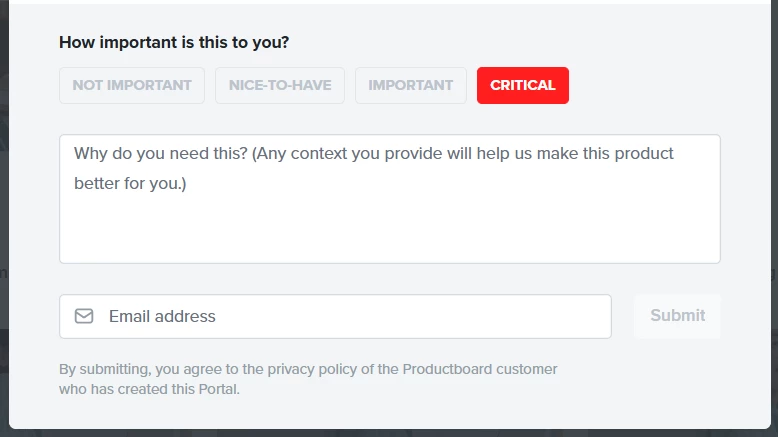Click the privacy policy disclaimer text

coord(308,379)
